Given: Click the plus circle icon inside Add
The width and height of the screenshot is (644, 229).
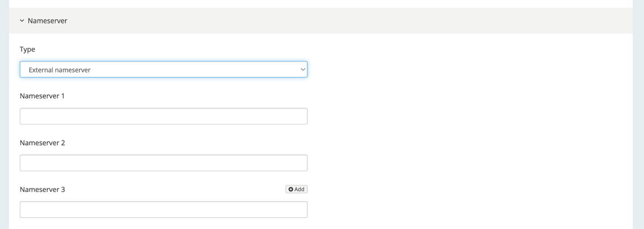Looking at the screenshot, I should click(x=291, y=189).
